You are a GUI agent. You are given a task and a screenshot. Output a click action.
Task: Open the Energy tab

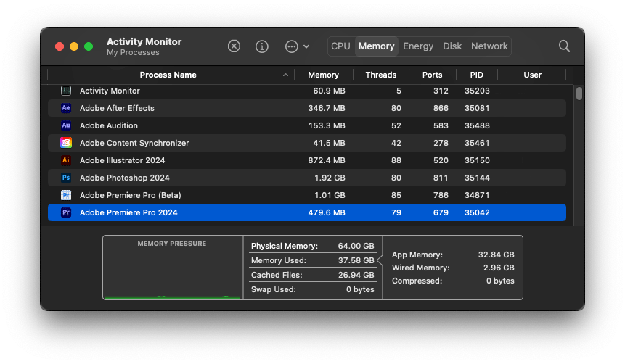417,46
